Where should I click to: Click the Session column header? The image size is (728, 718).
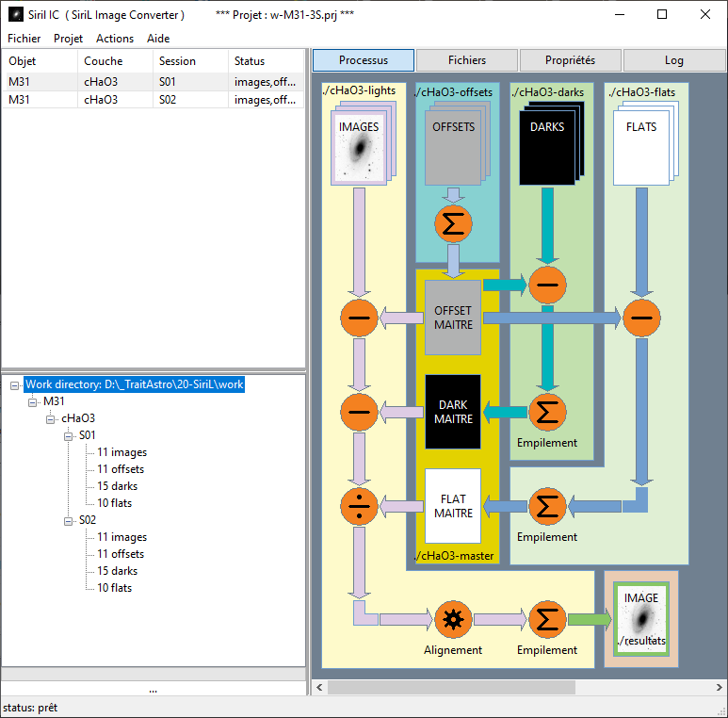(x=190, y=61)
